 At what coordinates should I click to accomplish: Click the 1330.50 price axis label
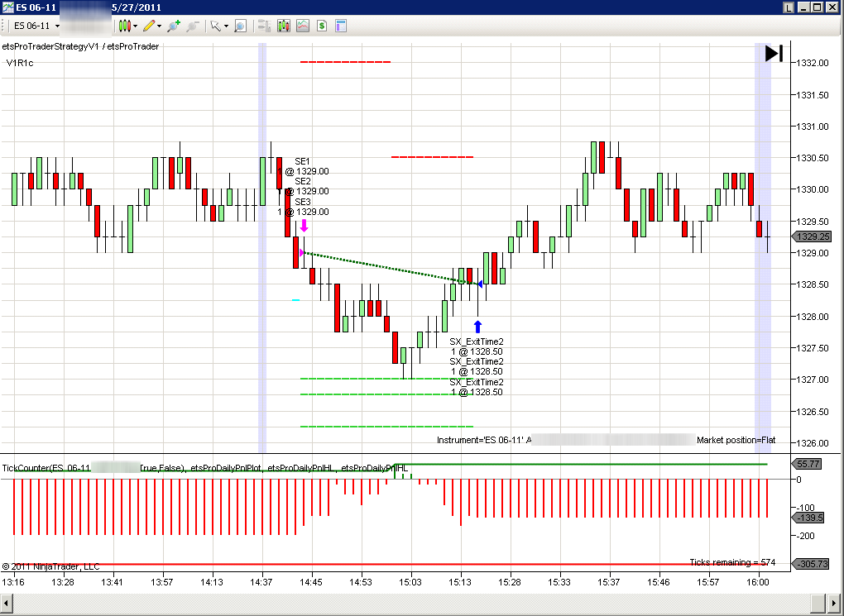813,158
